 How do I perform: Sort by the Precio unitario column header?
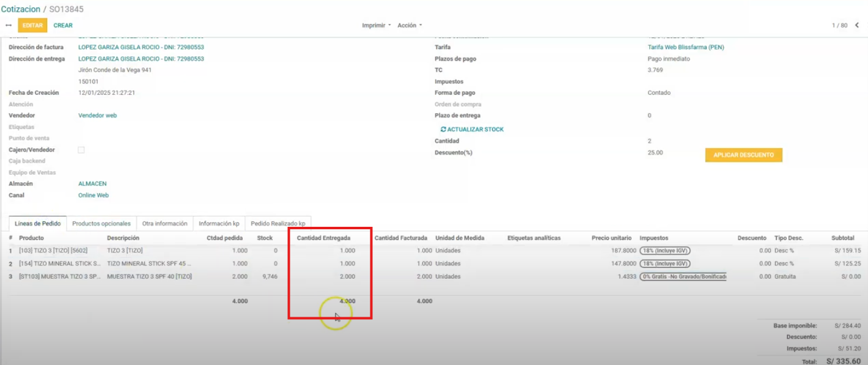(x=611, y=238)
